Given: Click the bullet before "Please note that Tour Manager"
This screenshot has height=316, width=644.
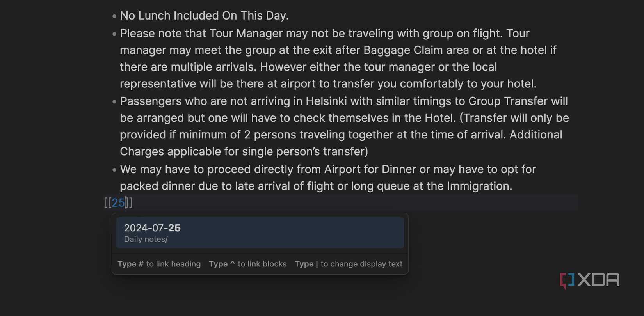Looking at the screenshot, I should click(x=114, y=34).
